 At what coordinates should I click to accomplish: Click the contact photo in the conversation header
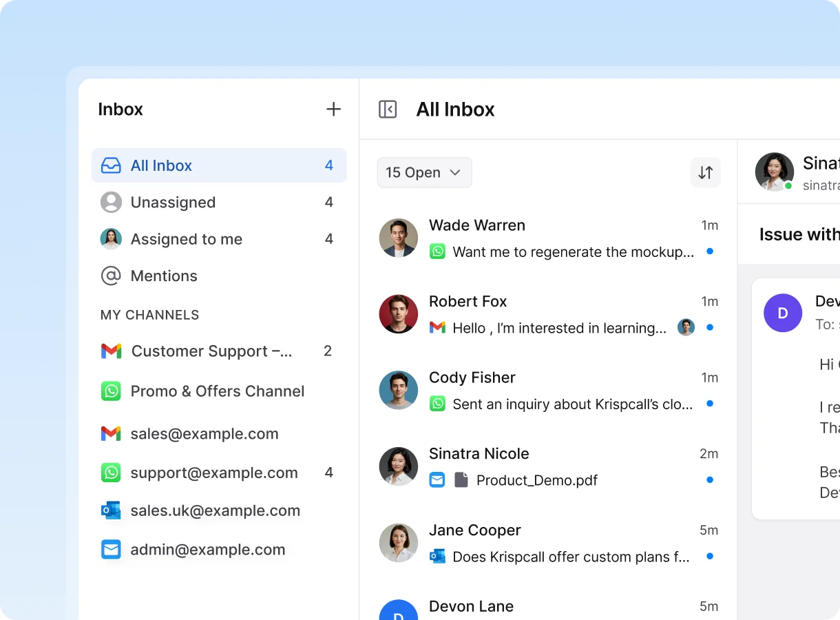click(775, 172)
